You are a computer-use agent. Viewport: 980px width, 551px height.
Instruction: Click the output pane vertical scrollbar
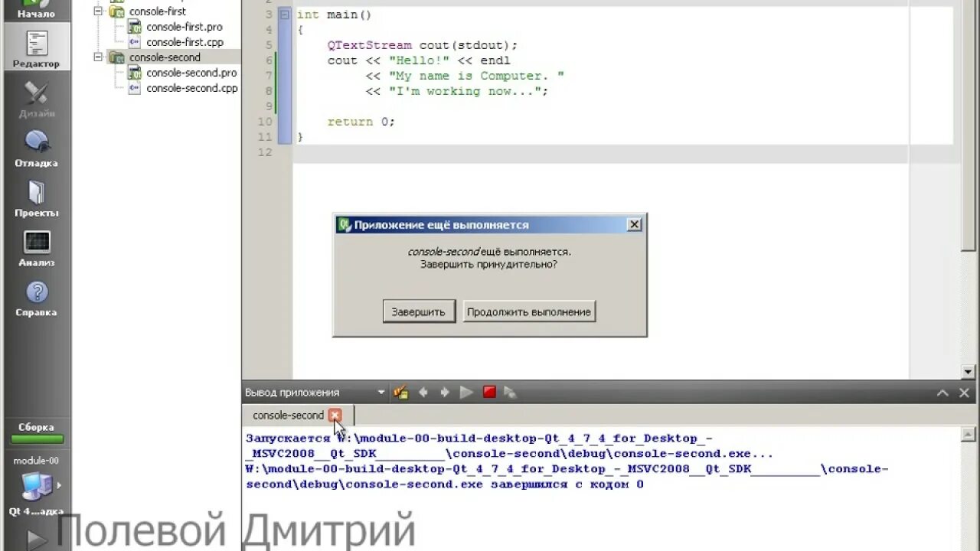tap(969, 488)
